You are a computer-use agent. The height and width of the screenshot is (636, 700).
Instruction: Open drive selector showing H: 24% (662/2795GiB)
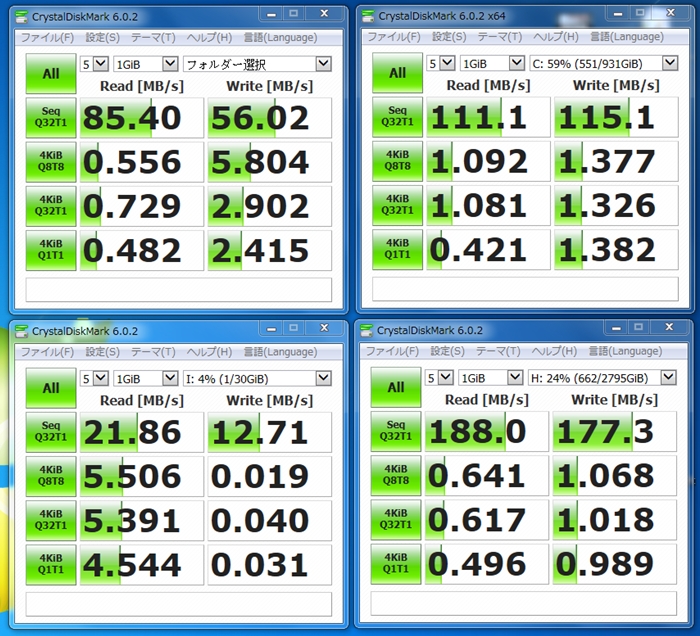pos(602,378)
